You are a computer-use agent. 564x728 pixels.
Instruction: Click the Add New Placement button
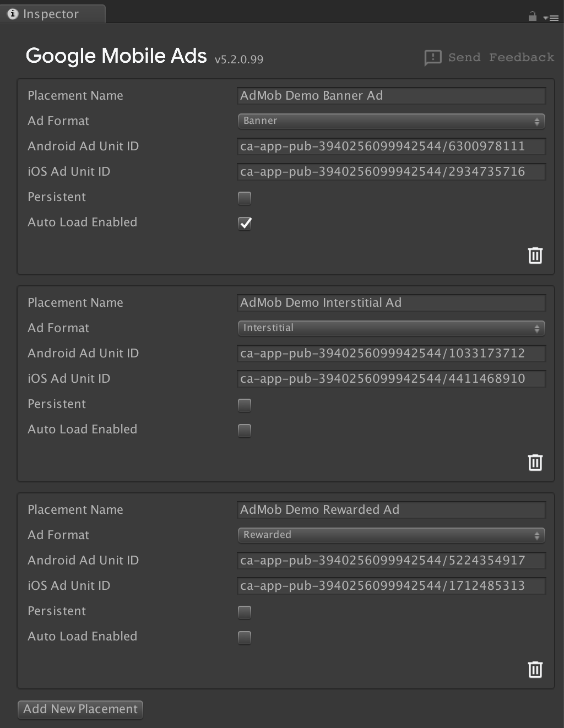pyautogui.click(x=80, y=709)
